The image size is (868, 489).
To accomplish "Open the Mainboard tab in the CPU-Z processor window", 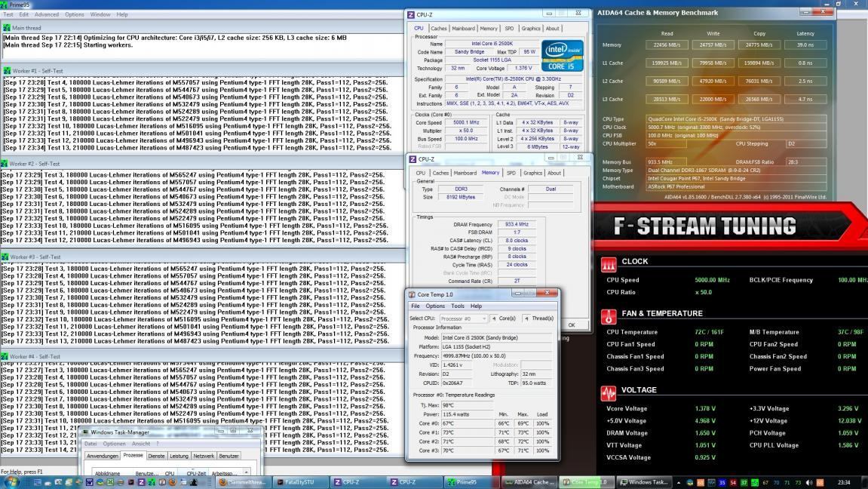I will click(463, 28).
